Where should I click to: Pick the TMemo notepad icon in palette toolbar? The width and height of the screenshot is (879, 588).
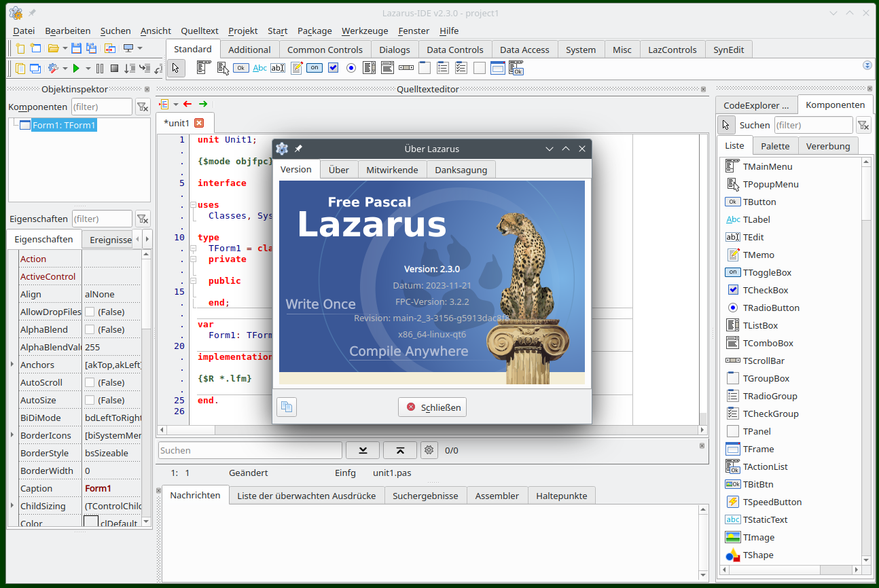296,67
